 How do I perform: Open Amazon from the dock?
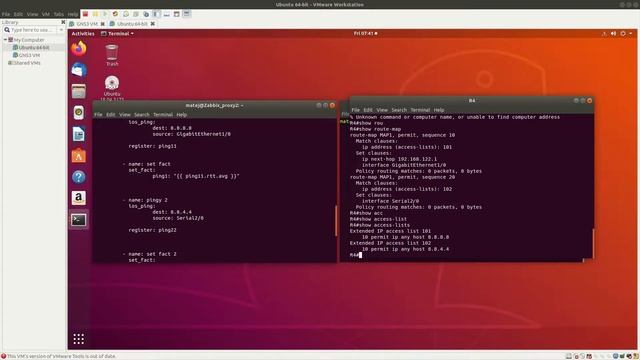(x=79, y=198)
